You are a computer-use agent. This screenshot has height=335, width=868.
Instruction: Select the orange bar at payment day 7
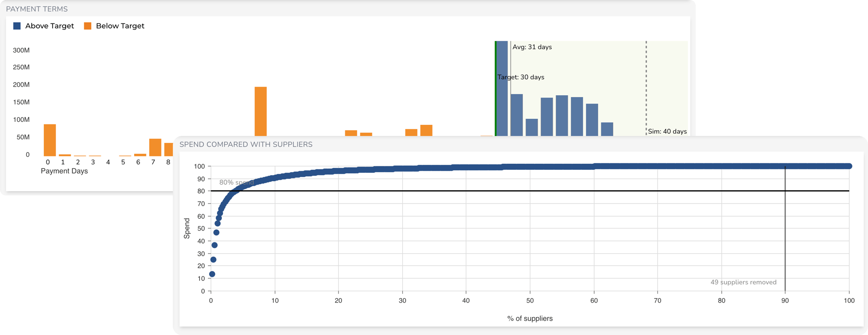point(155,147)
